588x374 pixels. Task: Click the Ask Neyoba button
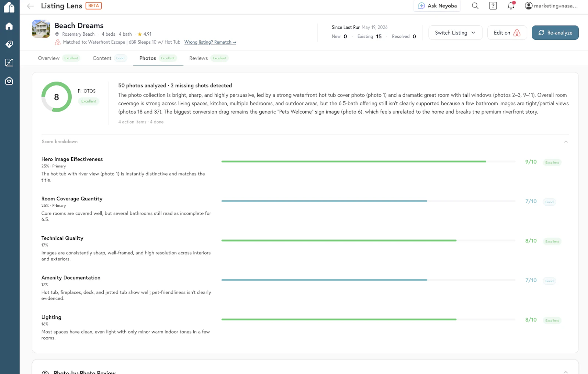coord(437,6)
